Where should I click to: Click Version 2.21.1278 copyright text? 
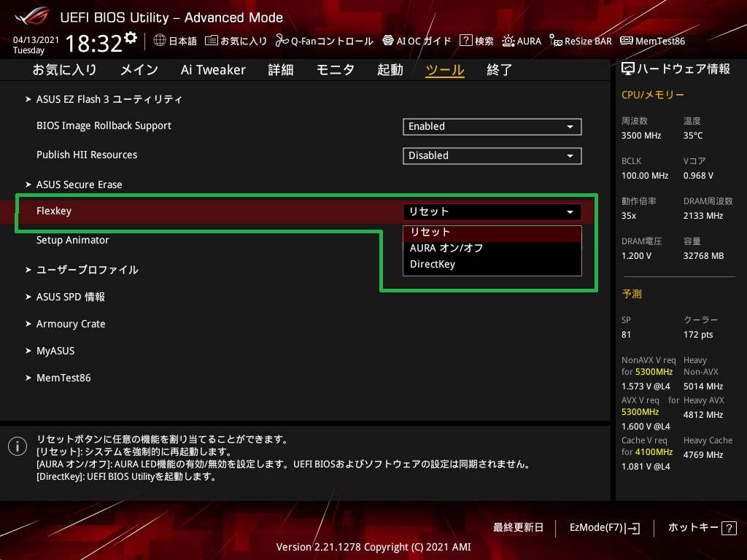[x=373, y=547]
